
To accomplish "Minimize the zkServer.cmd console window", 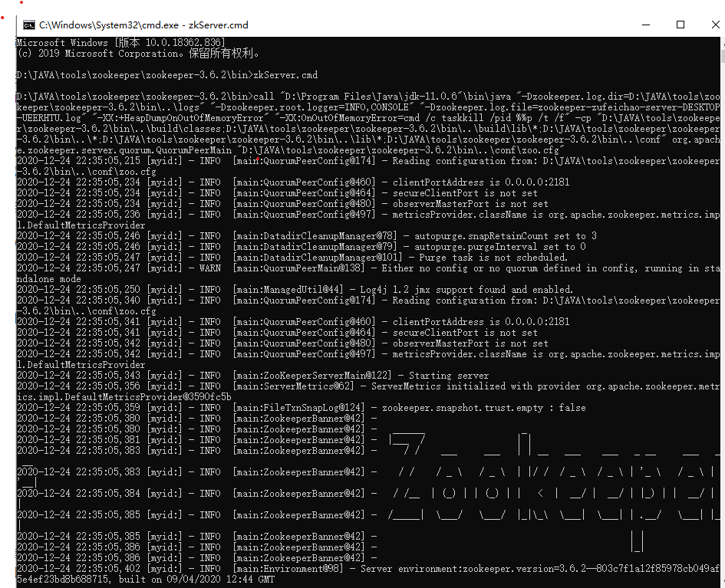I will coord(645,25).
